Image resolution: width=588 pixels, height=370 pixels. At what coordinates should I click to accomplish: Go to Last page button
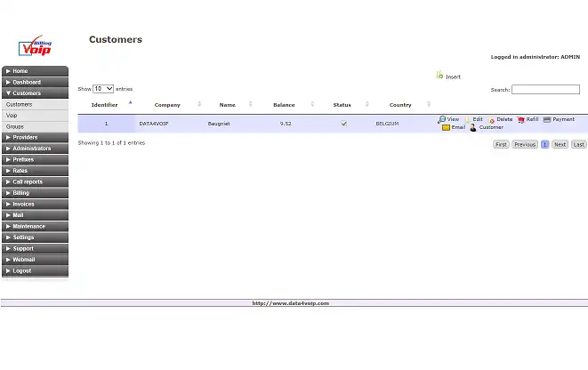click(578, 144)
